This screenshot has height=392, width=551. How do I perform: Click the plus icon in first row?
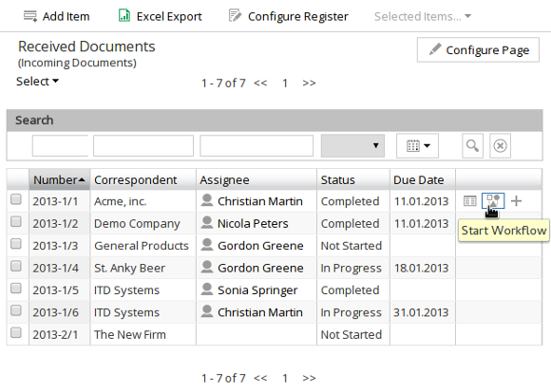(516, 201)
